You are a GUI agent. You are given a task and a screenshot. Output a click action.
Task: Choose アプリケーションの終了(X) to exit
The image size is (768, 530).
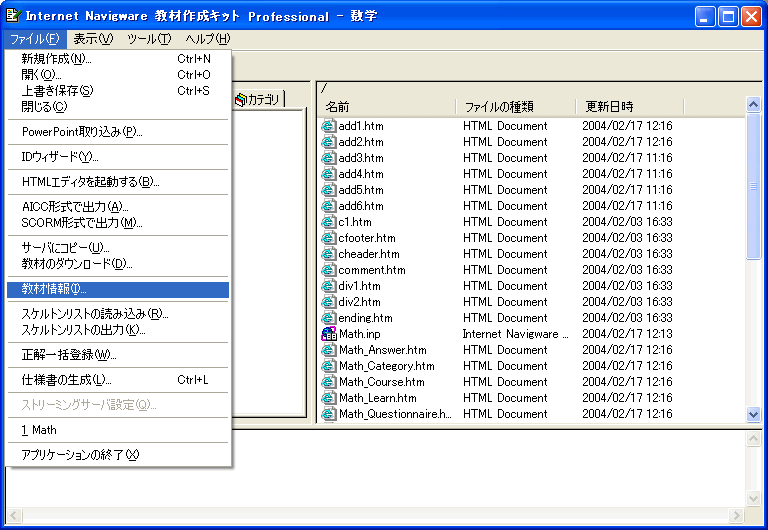(118, 455)
